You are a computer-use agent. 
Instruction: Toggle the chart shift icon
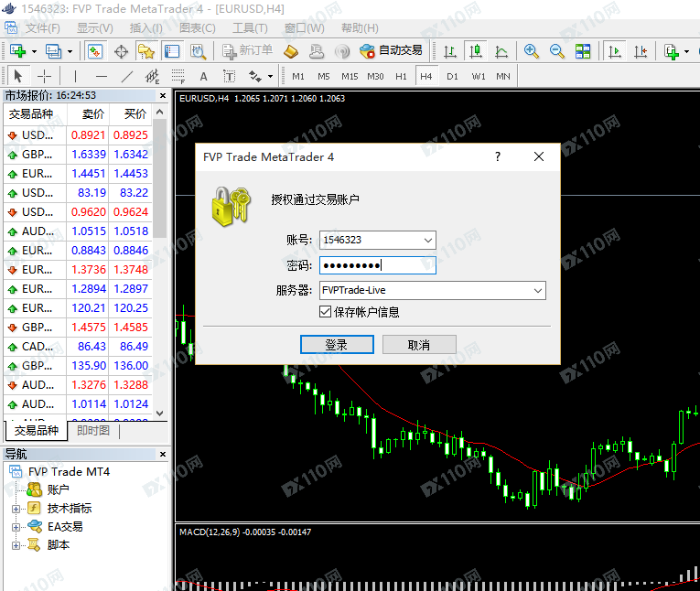[x=641, y=51]
